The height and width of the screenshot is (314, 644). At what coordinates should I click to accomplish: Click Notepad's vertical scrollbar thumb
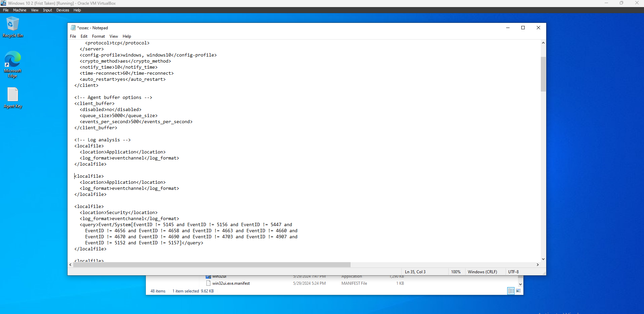coord(543,74)
